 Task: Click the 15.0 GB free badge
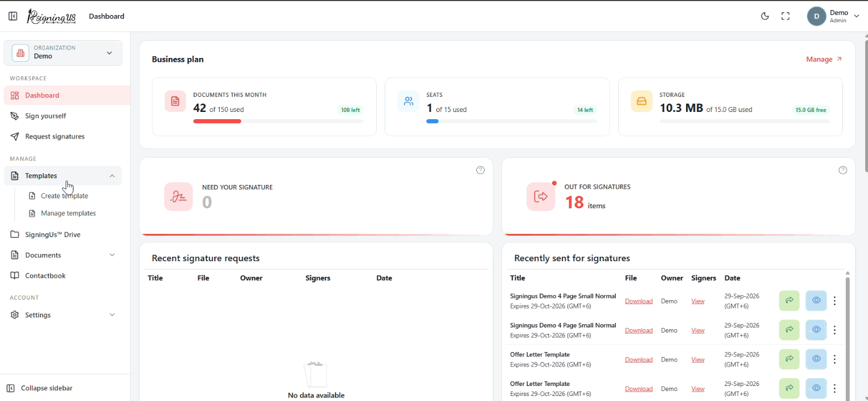coord(811,110)
